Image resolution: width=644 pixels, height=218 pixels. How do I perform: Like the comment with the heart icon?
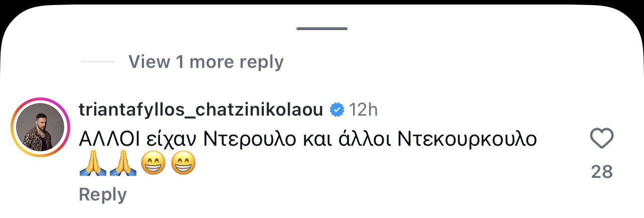tap(601, 138)
